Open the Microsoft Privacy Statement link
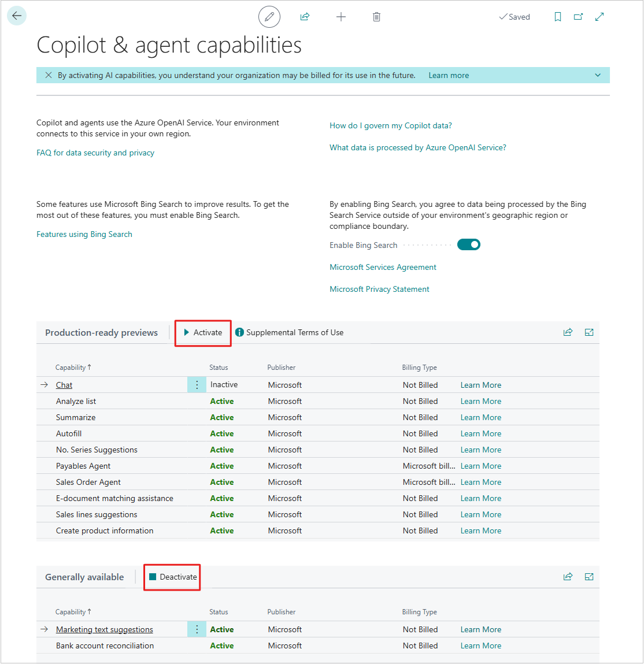The width and height of the screenshot is (644, 664). (x=379, y=288)
